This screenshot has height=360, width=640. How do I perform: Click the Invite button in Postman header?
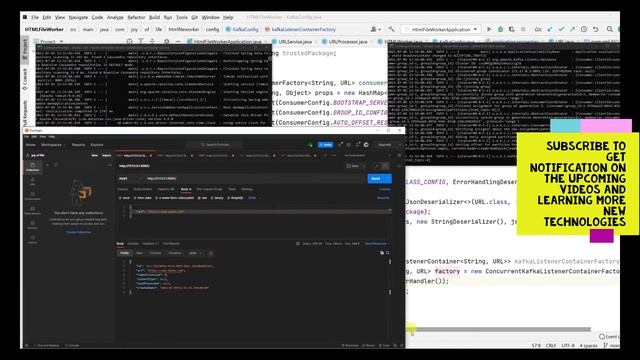(325, 144)
